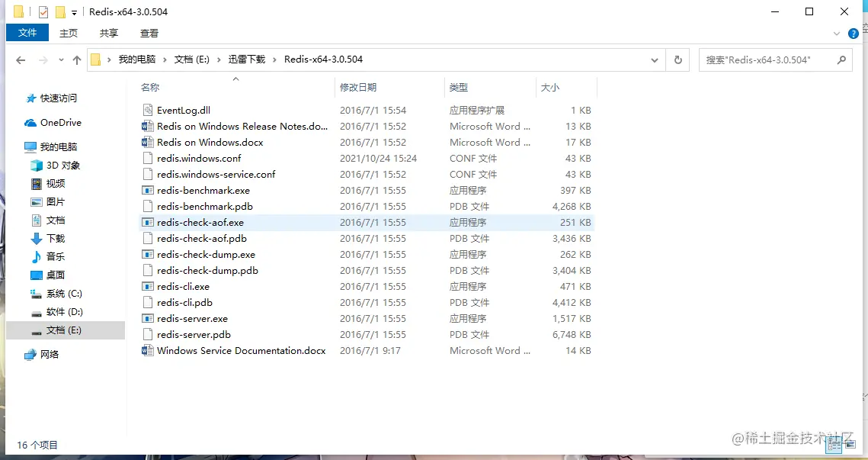Screen dimensions: 868x460
Task: Click the 文档 (E:) breadcrumb
Action: [x=192, y=60]
